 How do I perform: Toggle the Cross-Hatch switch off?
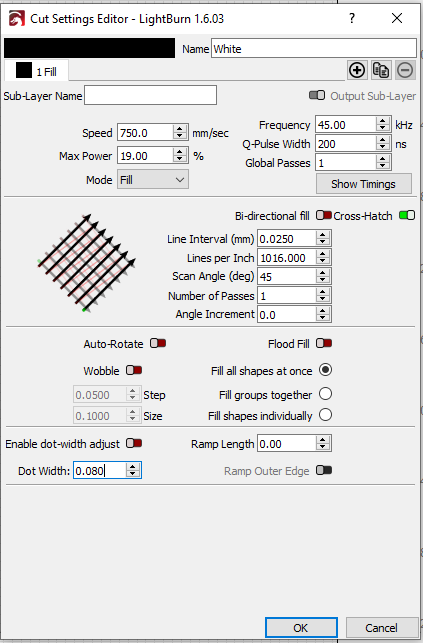[x=407, y=215]
